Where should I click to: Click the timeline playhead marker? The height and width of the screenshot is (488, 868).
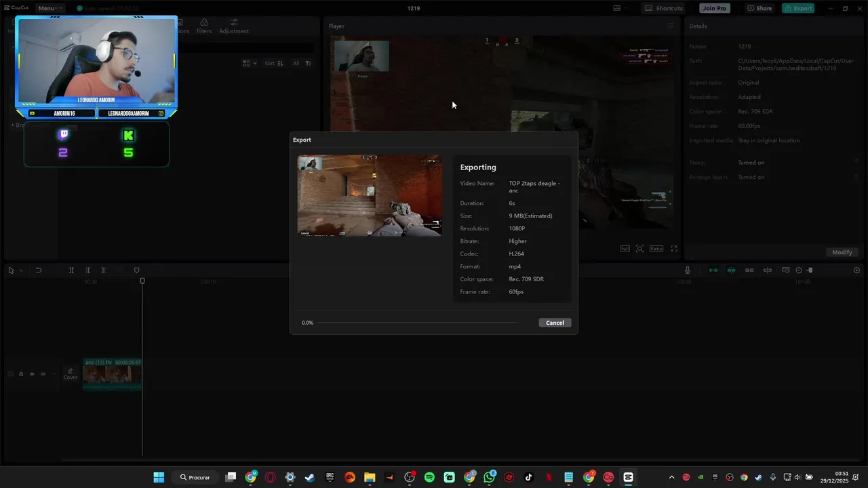(x=142, y=281)
